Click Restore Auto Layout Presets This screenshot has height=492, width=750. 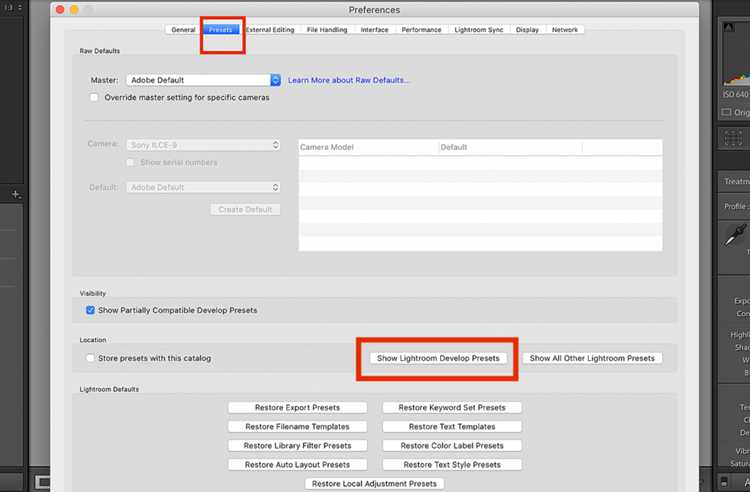[x=298, y=465]
